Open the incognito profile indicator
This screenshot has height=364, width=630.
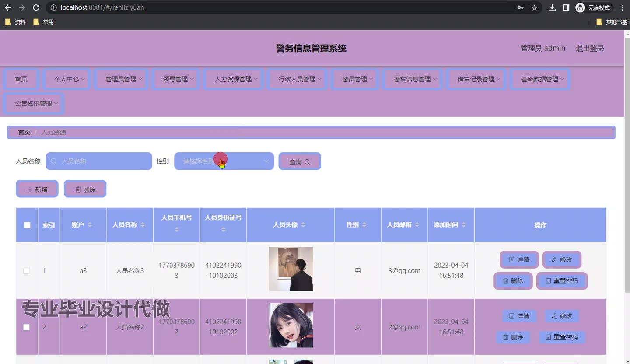point(593,7)
